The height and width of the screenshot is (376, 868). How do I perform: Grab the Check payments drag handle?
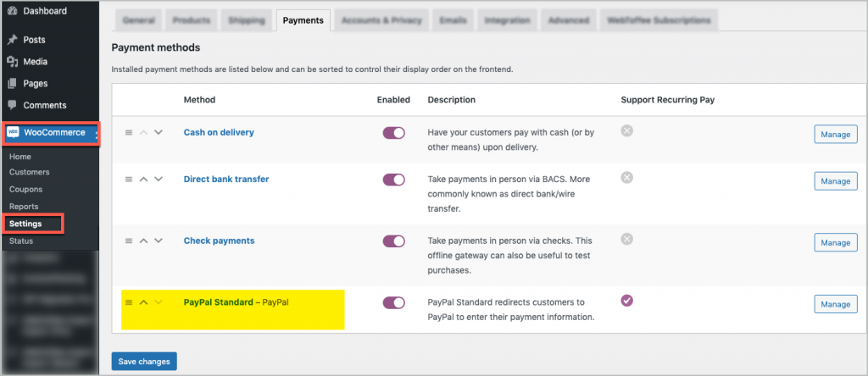[x=129, y=241]
